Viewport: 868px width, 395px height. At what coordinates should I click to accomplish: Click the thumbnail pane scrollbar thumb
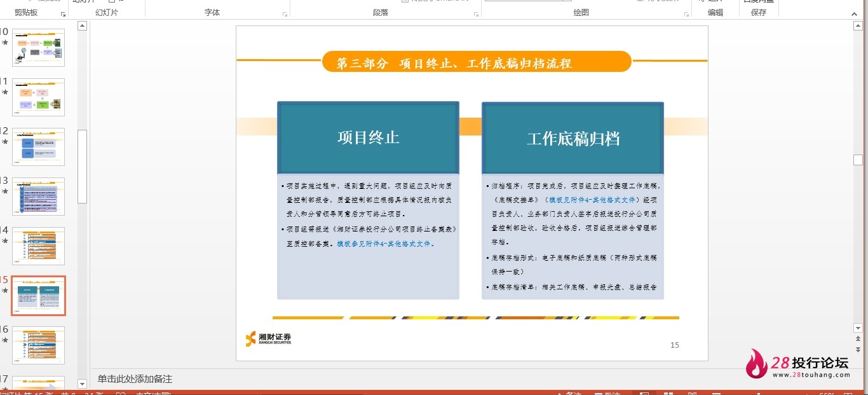pyautogui.click(x=82, y=167)
